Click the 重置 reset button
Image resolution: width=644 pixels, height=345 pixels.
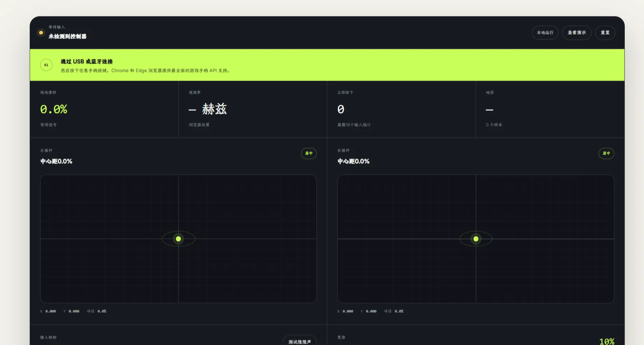coord(605,33)
